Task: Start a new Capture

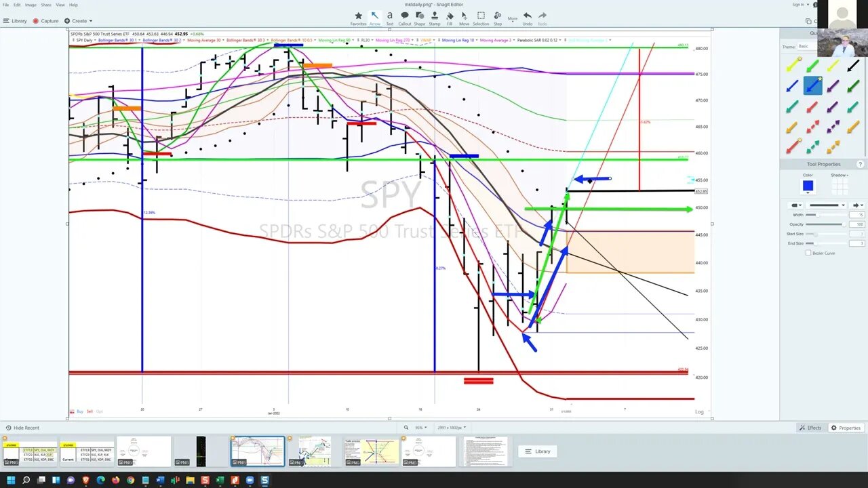Action: tap(46, 21)
